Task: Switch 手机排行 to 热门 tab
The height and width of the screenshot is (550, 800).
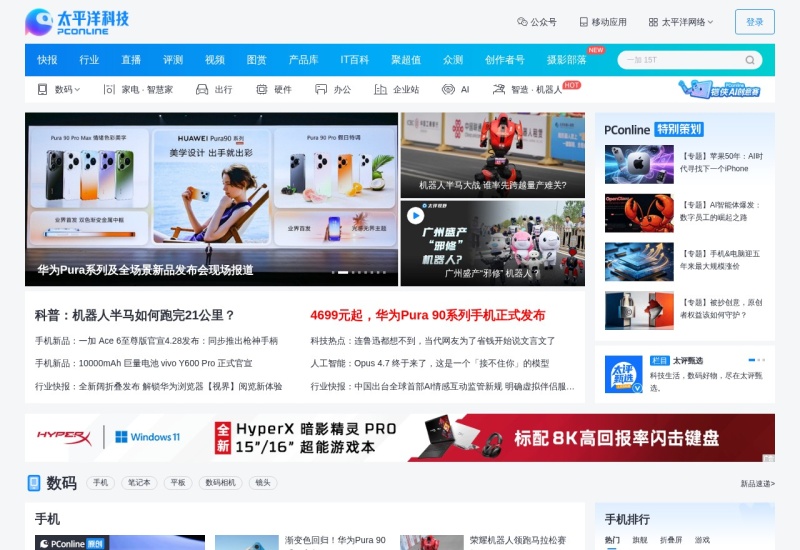Action: point(612,540)
